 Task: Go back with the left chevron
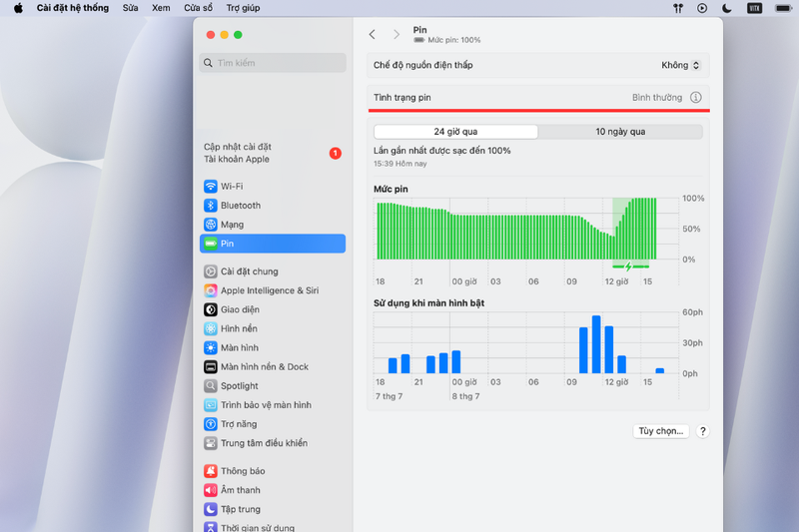372,34
